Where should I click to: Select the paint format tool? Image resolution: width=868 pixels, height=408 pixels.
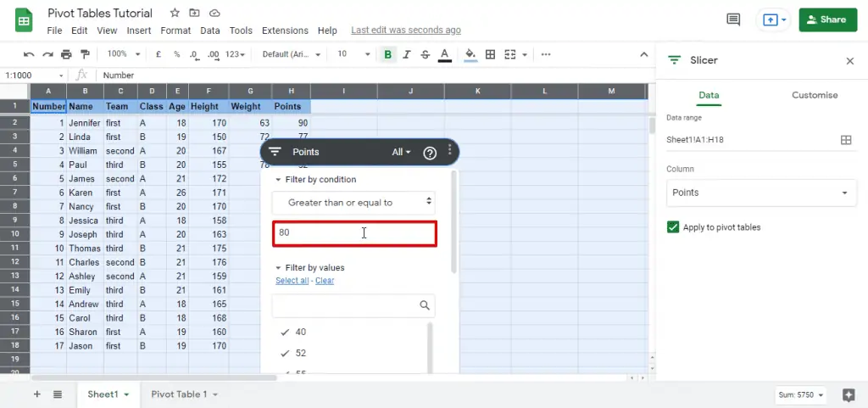[85, 54]
